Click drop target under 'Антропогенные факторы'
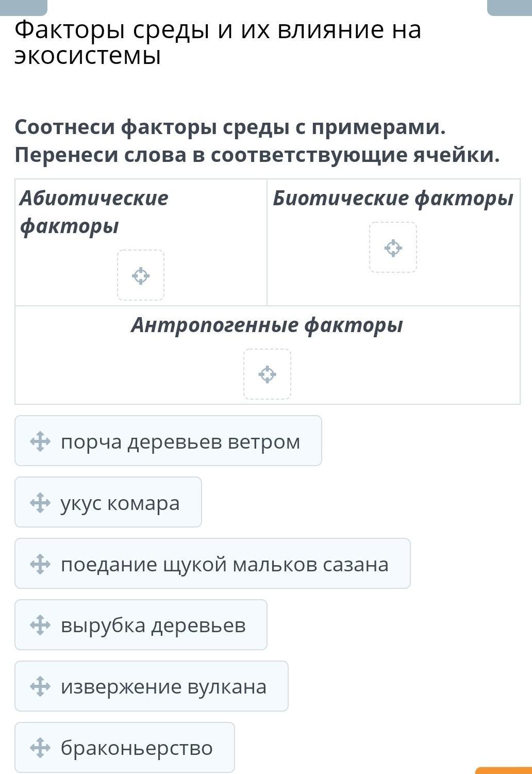Image resolution: width=532 pixels, height=774 pixels. pos(267,374)
